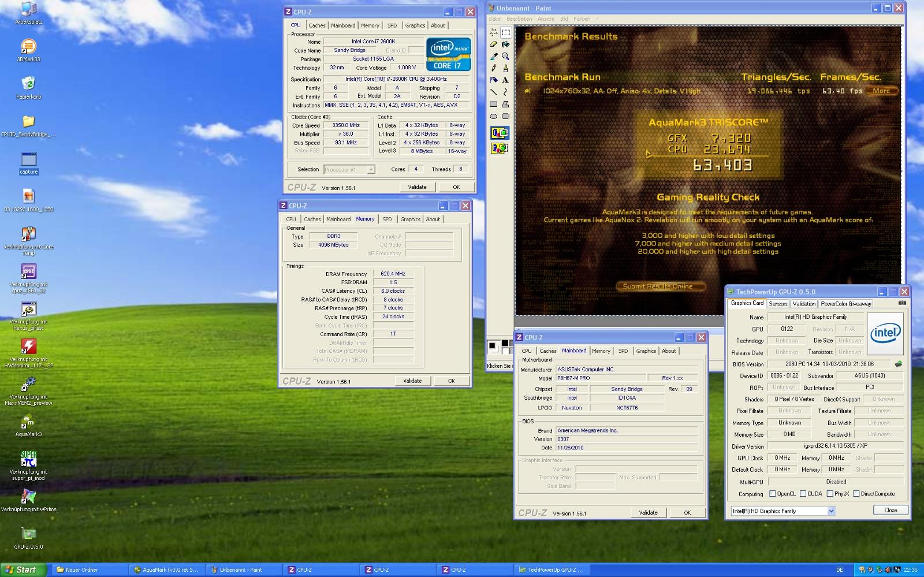Expand the graphics card selector dropdown in GPU-Z
This screenshot has width=924, height=577.
click(831, 511)
